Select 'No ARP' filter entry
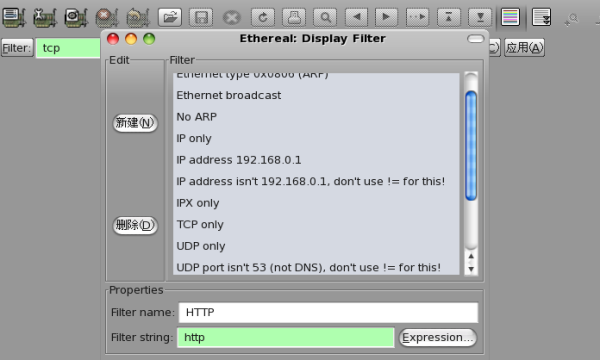The width and height of the screenshot is (600, 360). click(316, 117)
